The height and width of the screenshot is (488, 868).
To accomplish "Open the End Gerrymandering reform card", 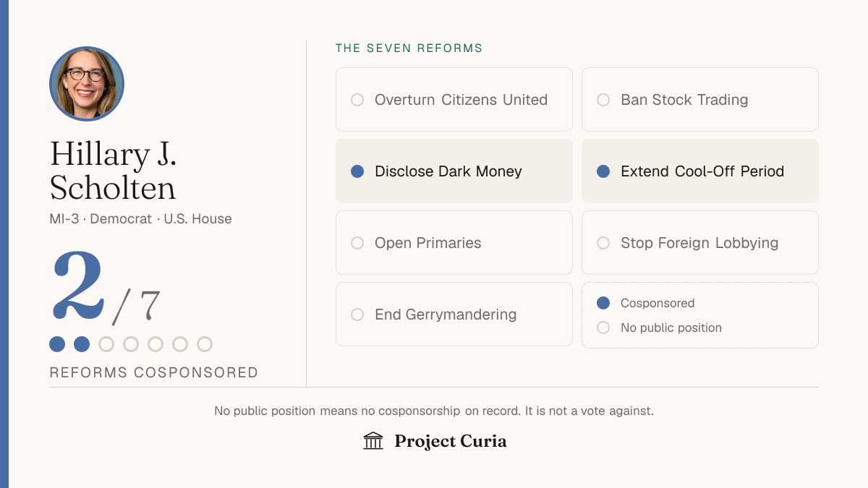I will tap(454, 314).
